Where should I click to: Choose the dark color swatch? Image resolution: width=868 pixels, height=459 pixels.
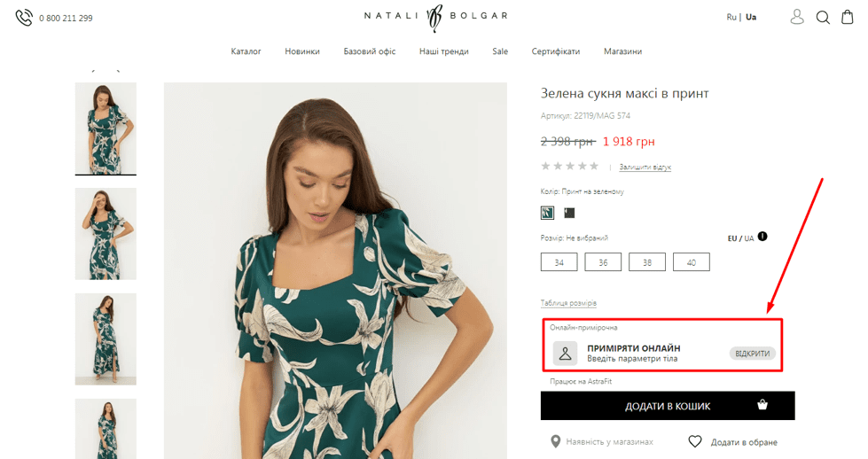(569, 213)
